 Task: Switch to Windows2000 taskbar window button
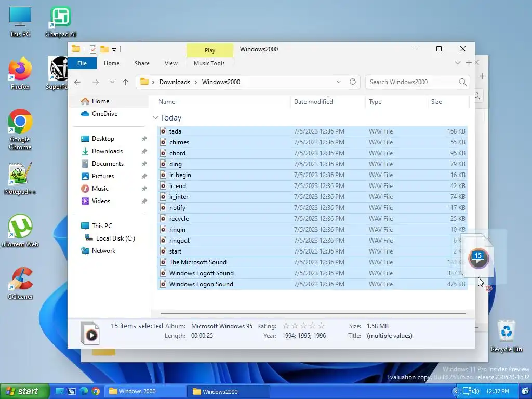pos(228,391)
